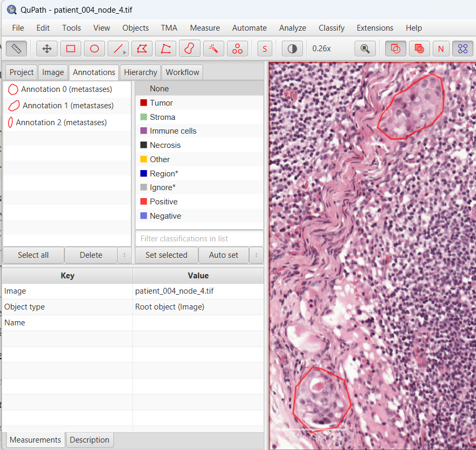Select the Polygon annotation tool
476x450 pixels.
(x=142, y=49)
